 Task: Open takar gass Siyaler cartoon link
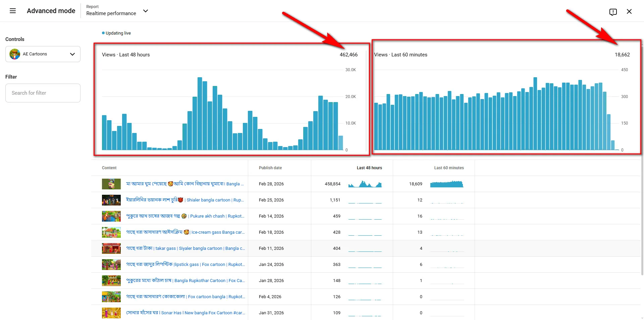[x=185, y=248]
